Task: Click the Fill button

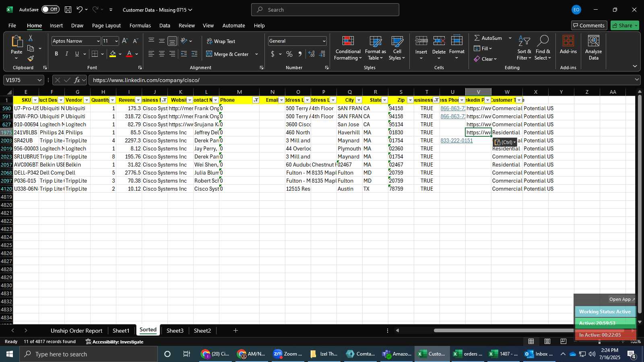Action: tap(483, 48)
